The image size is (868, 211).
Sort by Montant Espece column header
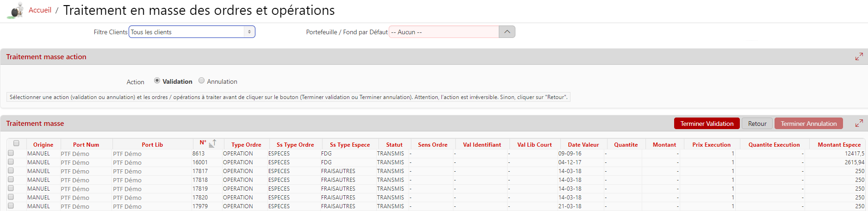839,145
